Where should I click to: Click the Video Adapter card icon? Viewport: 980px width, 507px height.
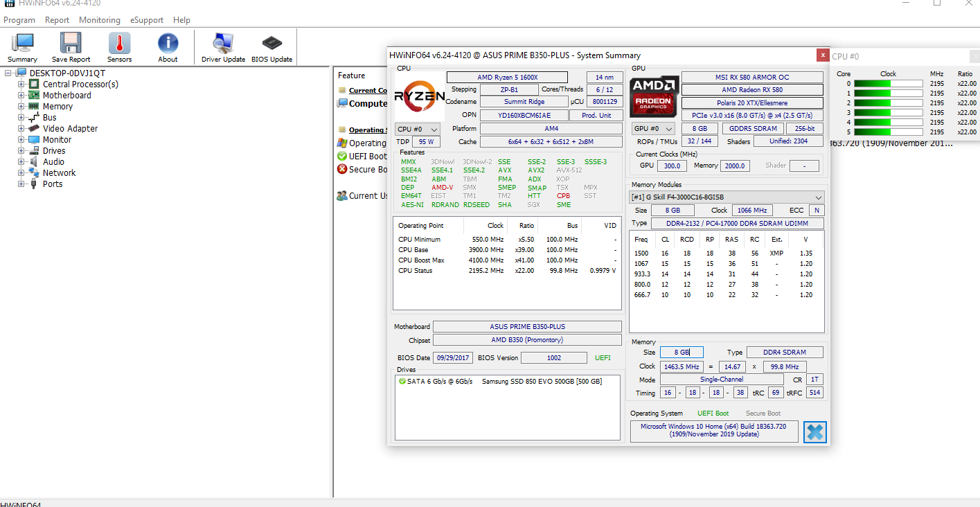(34, 129)
